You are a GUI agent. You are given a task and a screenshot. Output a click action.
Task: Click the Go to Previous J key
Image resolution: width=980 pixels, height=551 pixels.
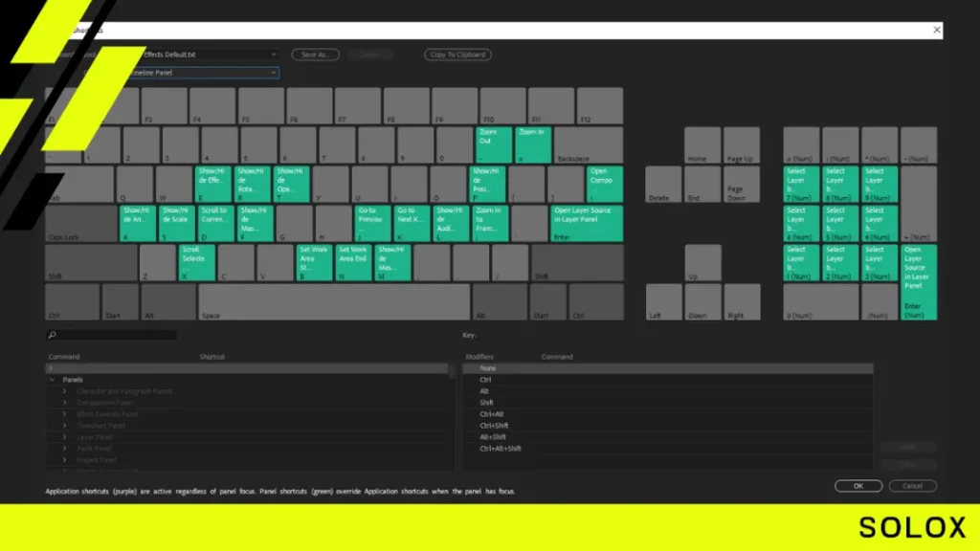pos(372,224)
